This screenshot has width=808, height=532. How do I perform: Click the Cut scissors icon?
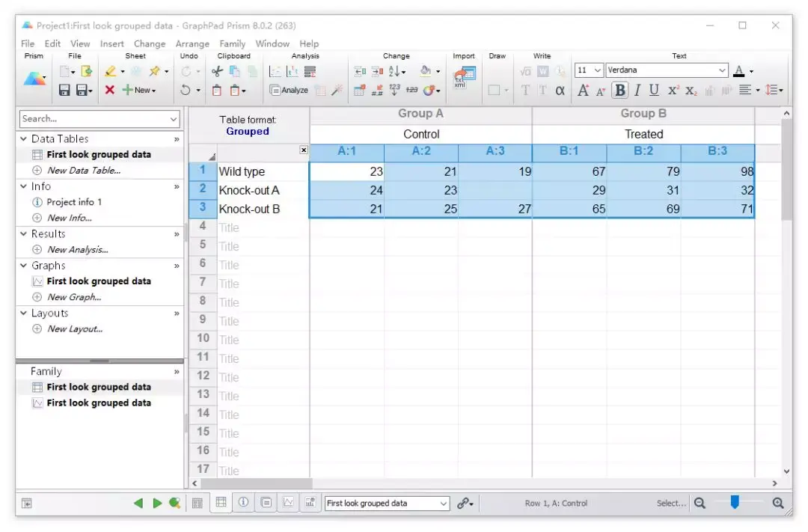click(217, 71)
